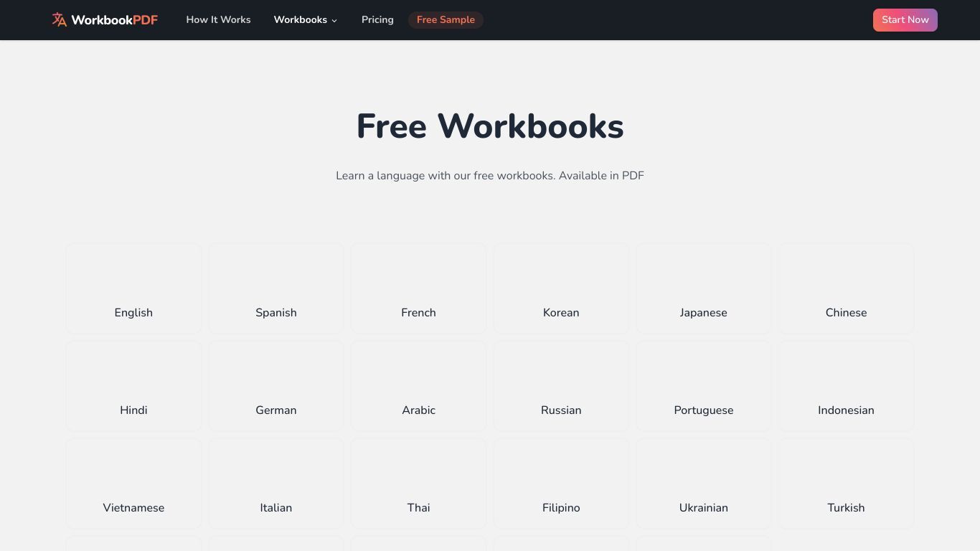Open the Russian workbook card
Viewport: 980px width, 551px height.
pyautogui.click(x=561, y=386)
